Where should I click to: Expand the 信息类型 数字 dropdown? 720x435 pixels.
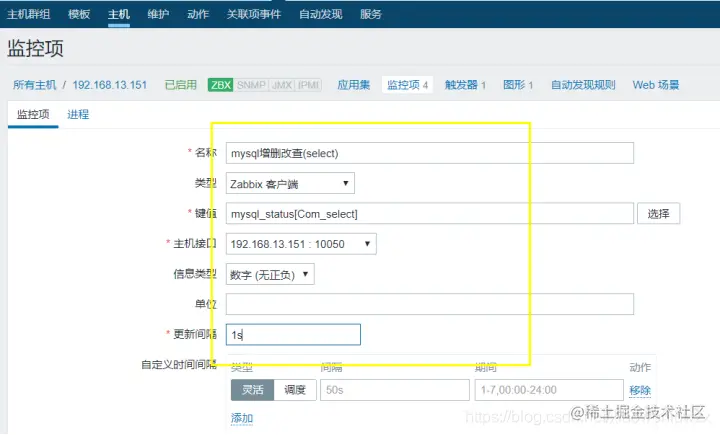click(270, 274)
